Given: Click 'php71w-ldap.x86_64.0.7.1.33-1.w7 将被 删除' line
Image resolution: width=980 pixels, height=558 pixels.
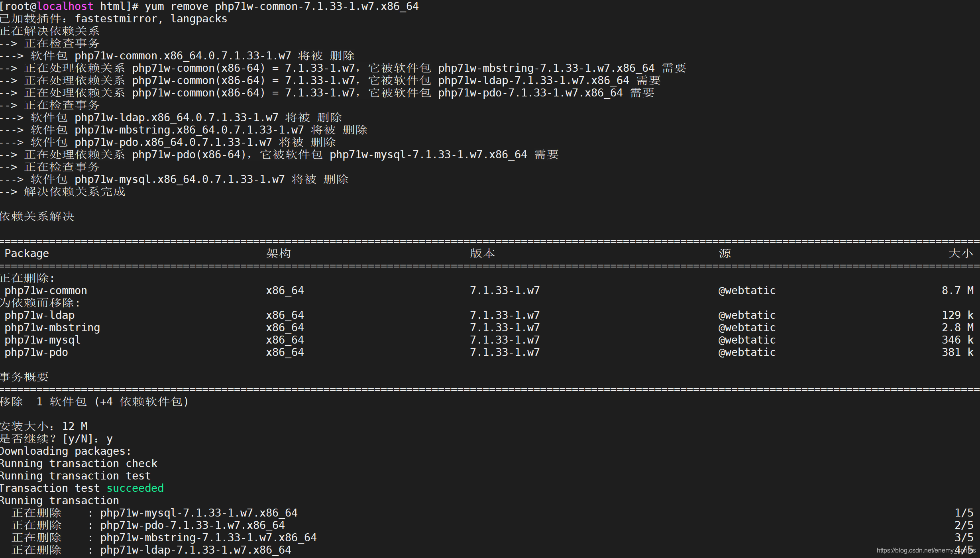Looking at the screenshot, I should coord(171,118).
